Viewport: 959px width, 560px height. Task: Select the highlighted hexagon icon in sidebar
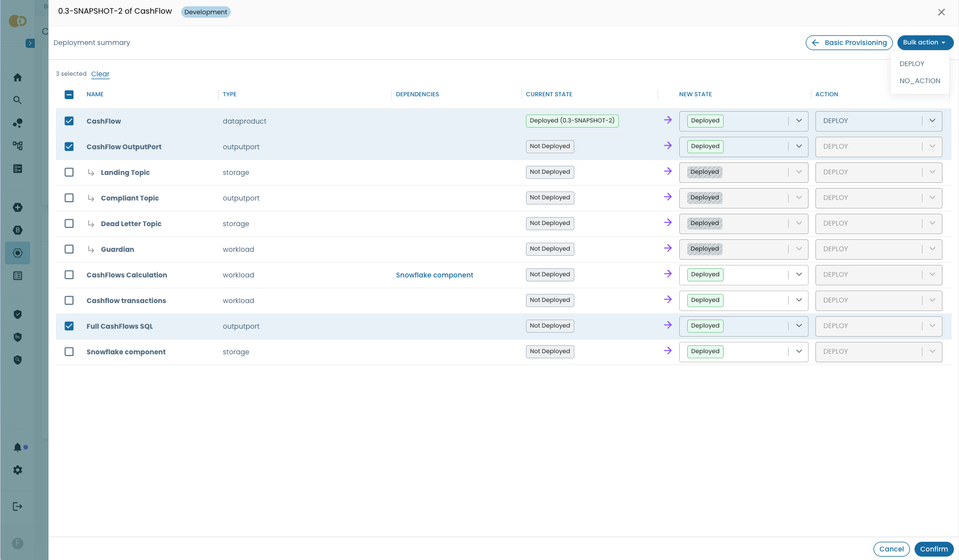[x=18, y=253]
